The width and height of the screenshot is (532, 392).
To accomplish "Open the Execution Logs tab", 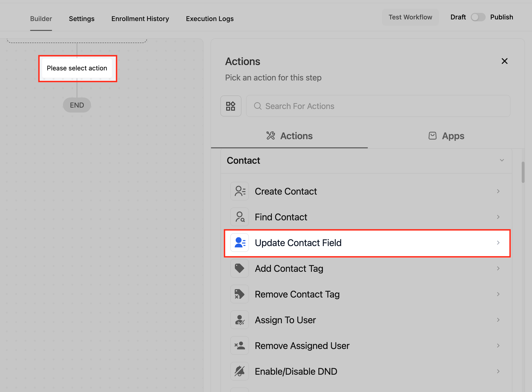I will pyautogui.click(x=210, y=19).
